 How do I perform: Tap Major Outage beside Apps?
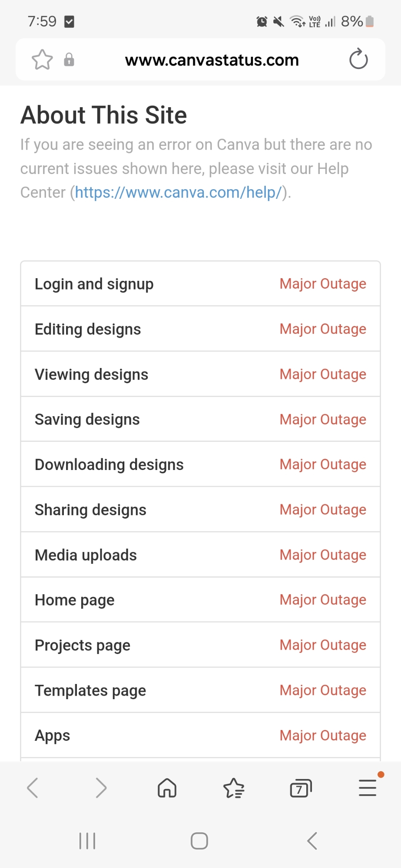click(x=323, y=736)
